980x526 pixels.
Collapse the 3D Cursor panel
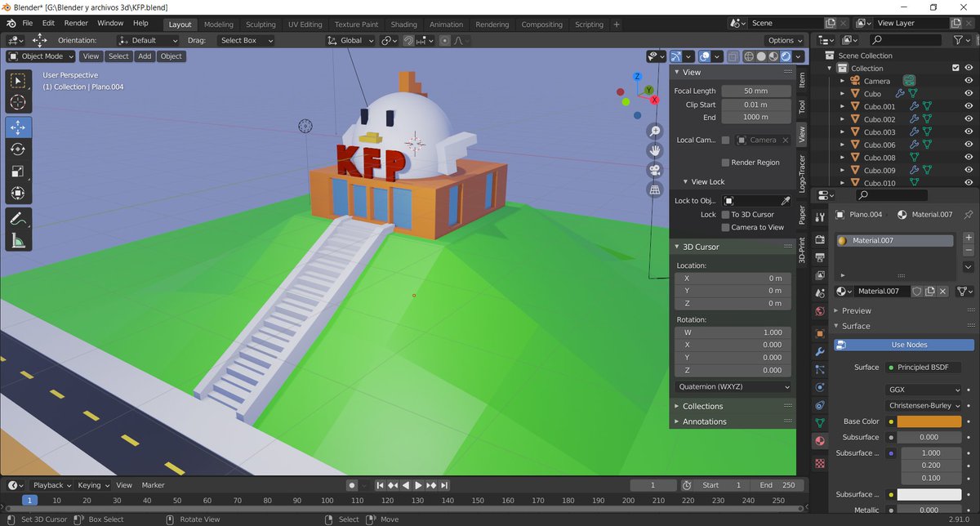(701, 247)
